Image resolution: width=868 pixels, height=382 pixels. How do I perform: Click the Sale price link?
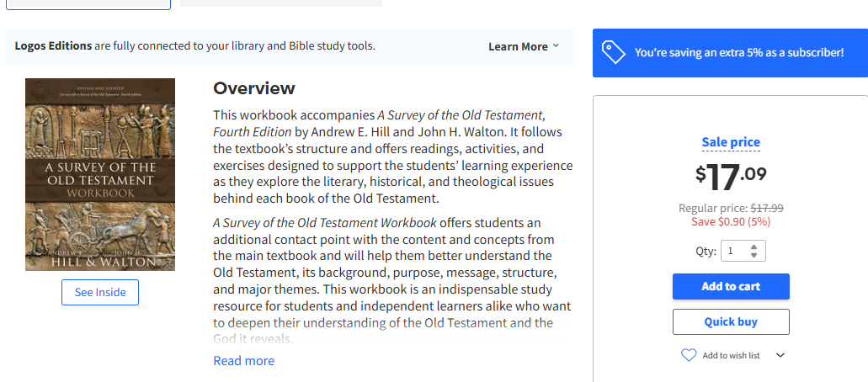point(731,142)
